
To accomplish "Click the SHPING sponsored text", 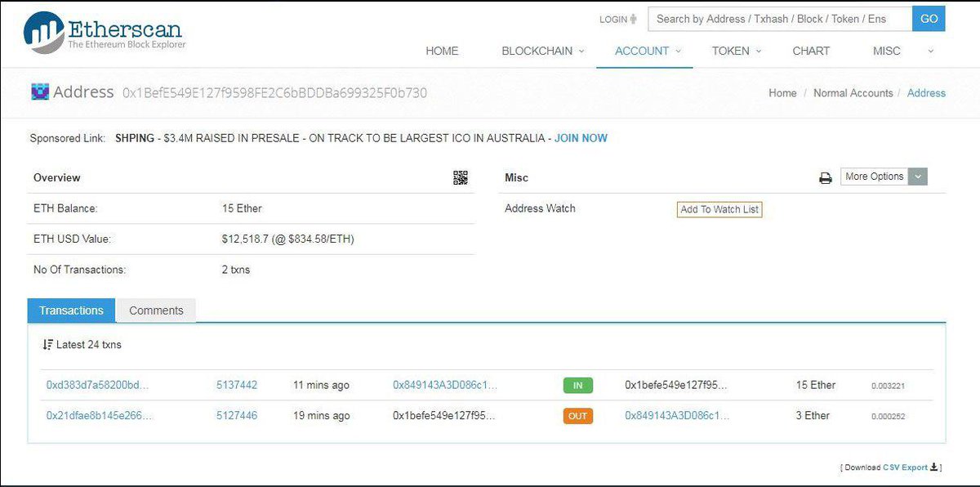I will click(x=135, y=138).
